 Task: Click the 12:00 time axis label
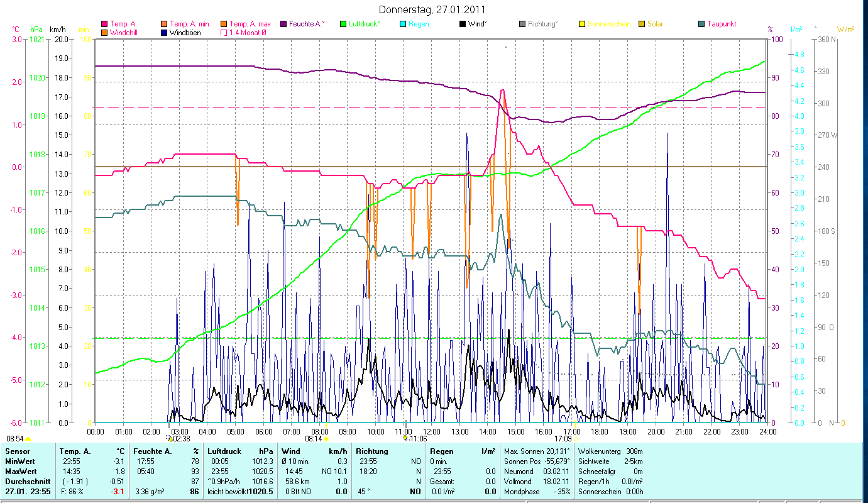(x=432, y=431)
